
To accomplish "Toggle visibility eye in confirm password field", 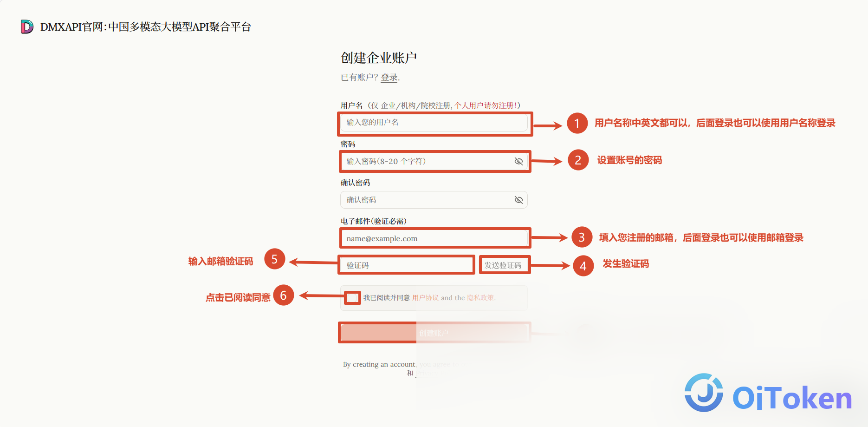I will (x=518, y=200).
